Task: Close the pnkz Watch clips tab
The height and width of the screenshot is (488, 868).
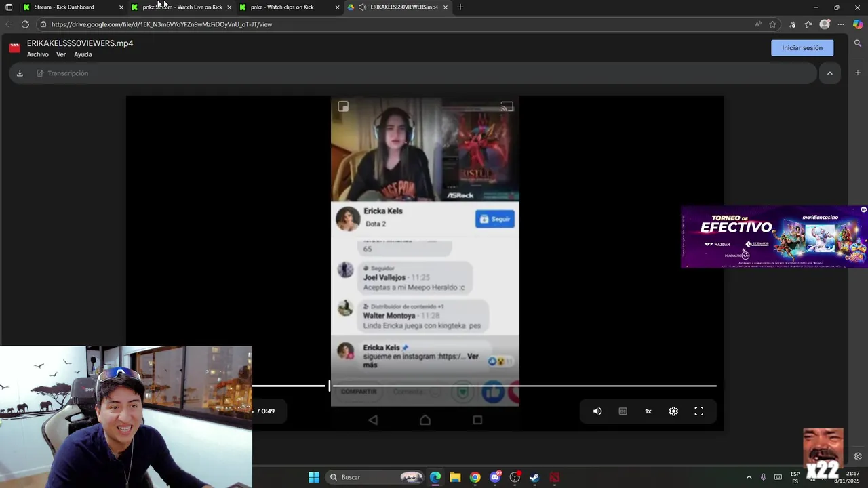Action: (x=338, y=7)
